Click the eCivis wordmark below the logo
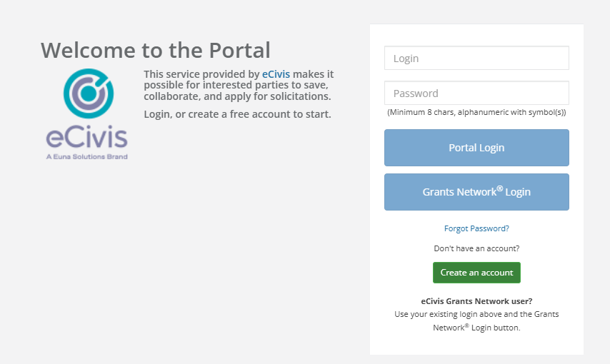Viewport: 610px width, 364px height. (86, 137)
